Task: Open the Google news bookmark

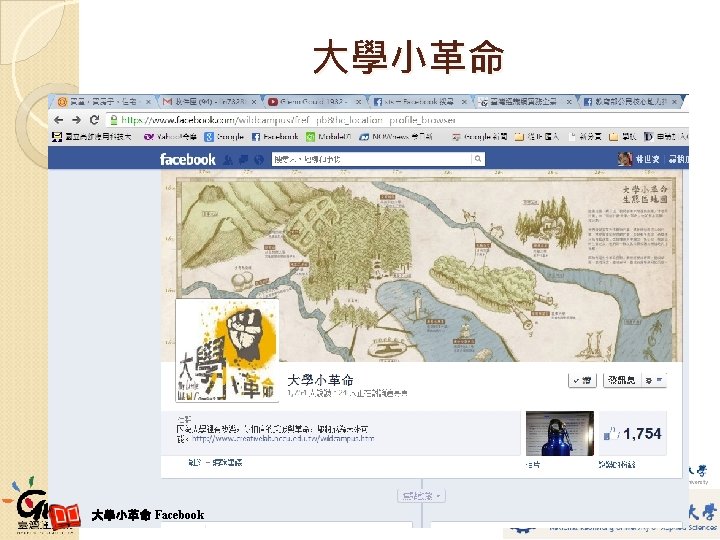Action: tap(479, 137)
